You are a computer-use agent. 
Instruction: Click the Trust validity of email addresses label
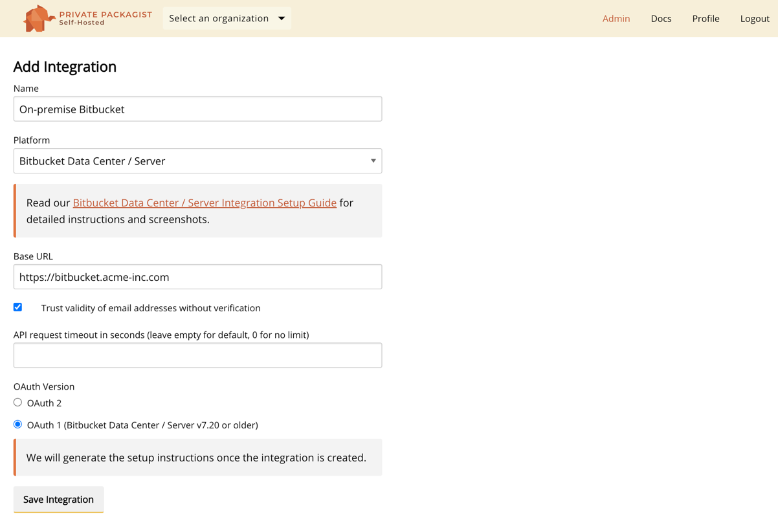point(151,308)
